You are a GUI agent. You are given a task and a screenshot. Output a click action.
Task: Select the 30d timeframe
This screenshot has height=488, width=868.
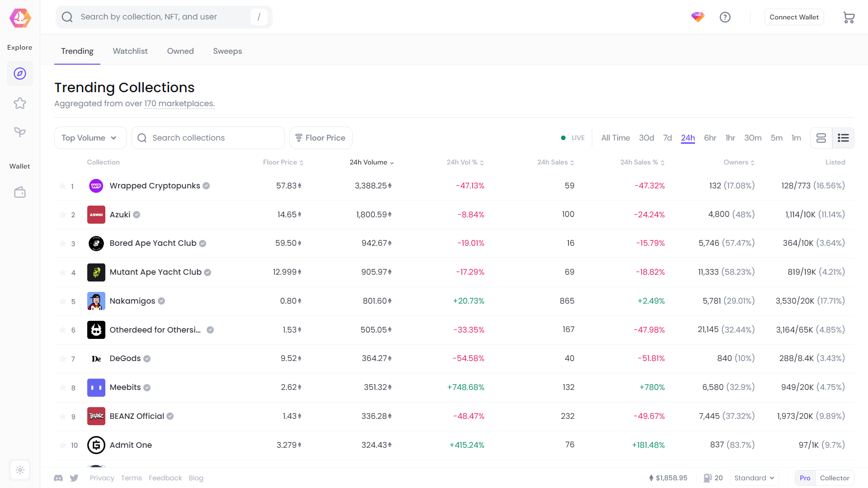coord(646,138)
